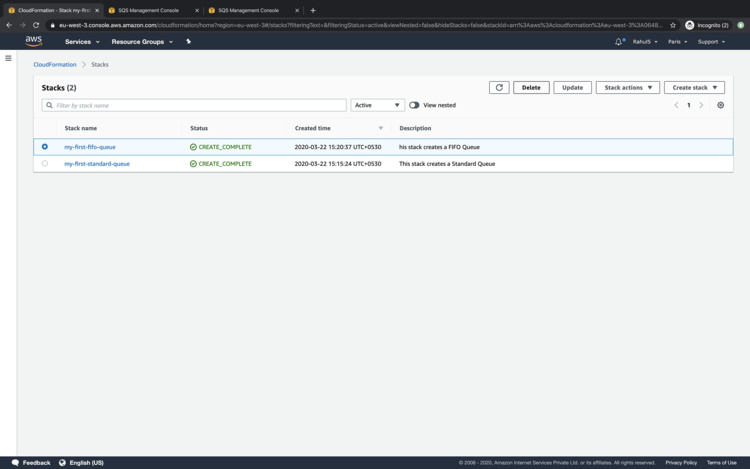Click the notifications bell icon
This screenshot has height=469, width=750.
(618, 42)
